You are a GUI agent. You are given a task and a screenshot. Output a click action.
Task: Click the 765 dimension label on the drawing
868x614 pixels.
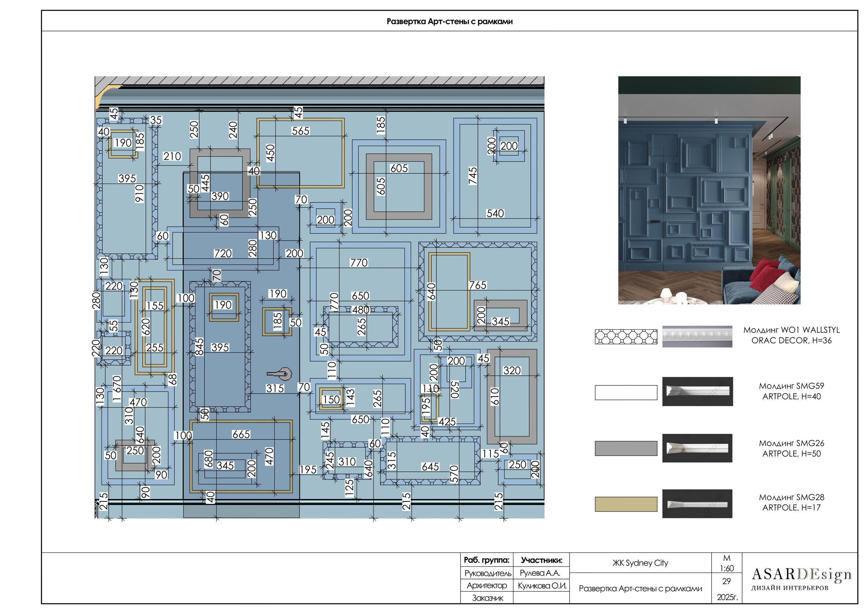point(477,285)
